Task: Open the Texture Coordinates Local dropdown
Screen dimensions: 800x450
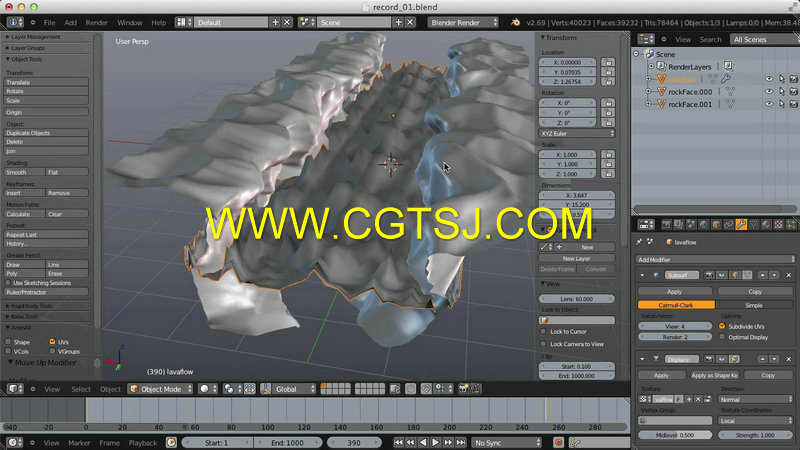Action: pyautogui.click(x=755, y=421)
